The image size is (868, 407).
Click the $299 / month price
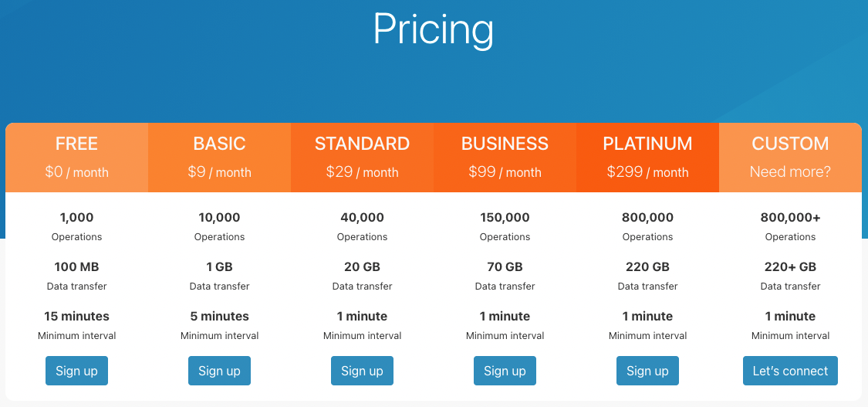pos(647,171)
